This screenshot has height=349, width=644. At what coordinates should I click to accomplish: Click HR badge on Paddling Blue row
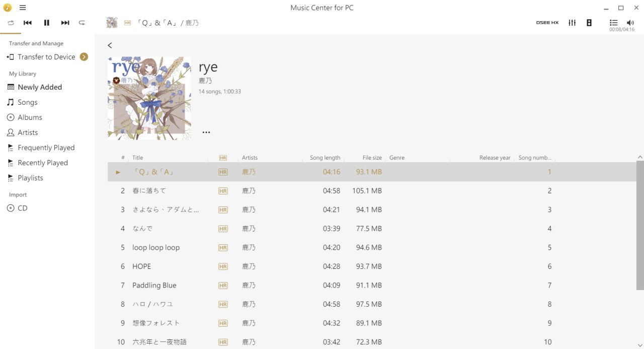click(223, 286)
